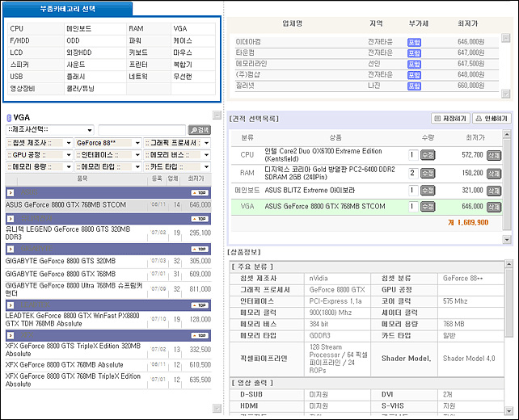Select 메인보드 in the parts category grid
The height and width of the screenshot is (420, 519).
tap(78, 29)
